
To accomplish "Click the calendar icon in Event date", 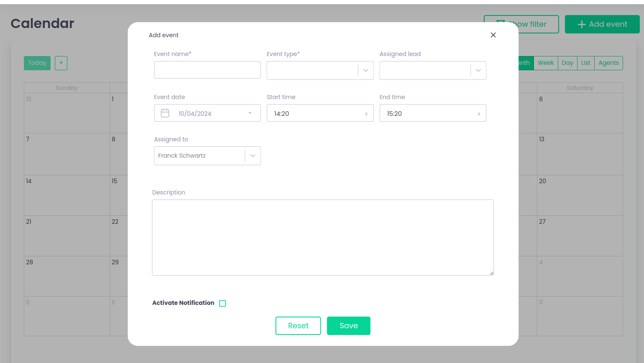I will [165, 113].
